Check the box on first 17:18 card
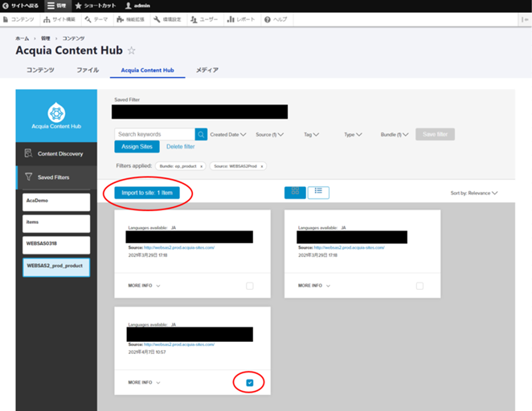The height and width of the screenshot is (411, 532). (250, 286)
